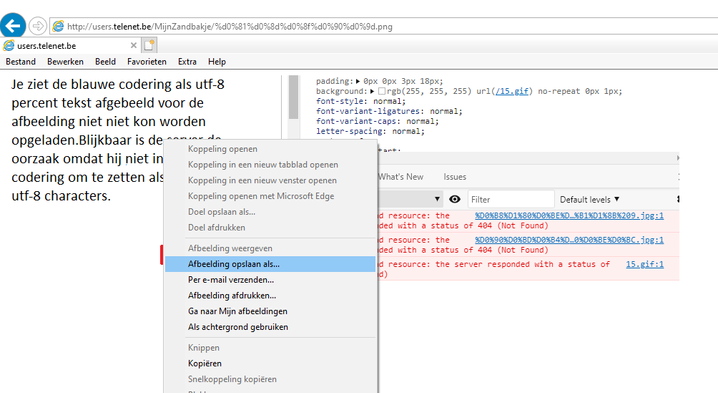Click the 'letter-spacing: normal;' declaration

pyautogui.click(x=370, y=131)
